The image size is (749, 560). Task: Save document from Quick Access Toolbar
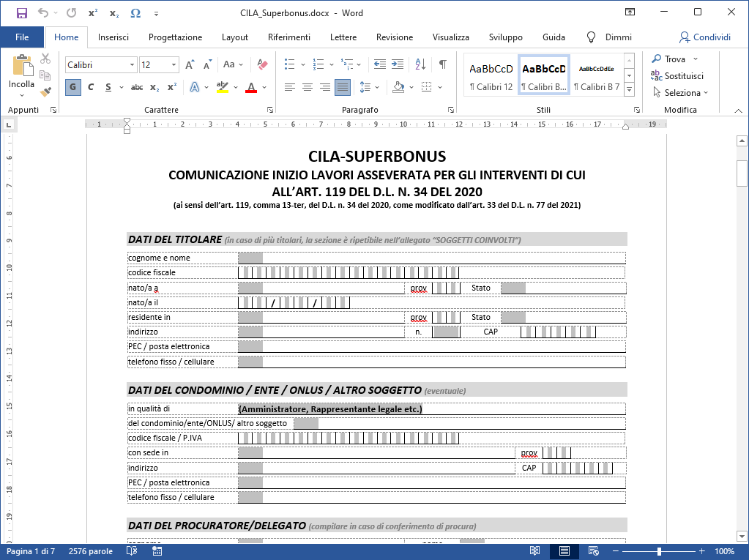(x=21, y=12)
